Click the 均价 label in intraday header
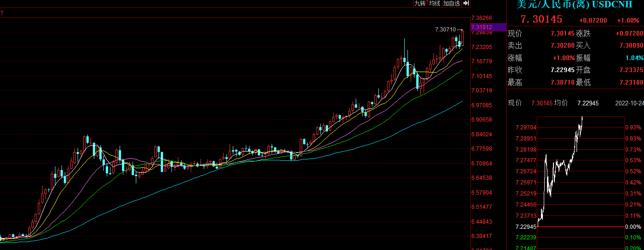Screen dimensions: 644x250 pos(561,103)
